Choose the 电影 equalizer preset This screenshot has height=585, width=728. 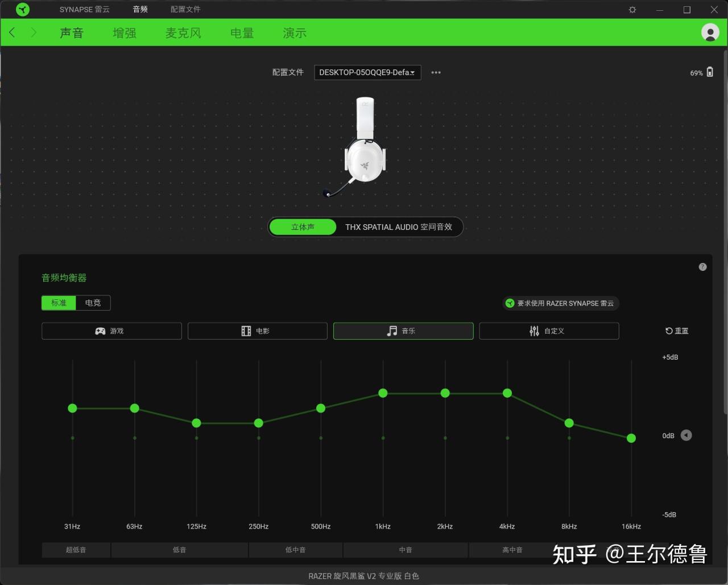258,331
